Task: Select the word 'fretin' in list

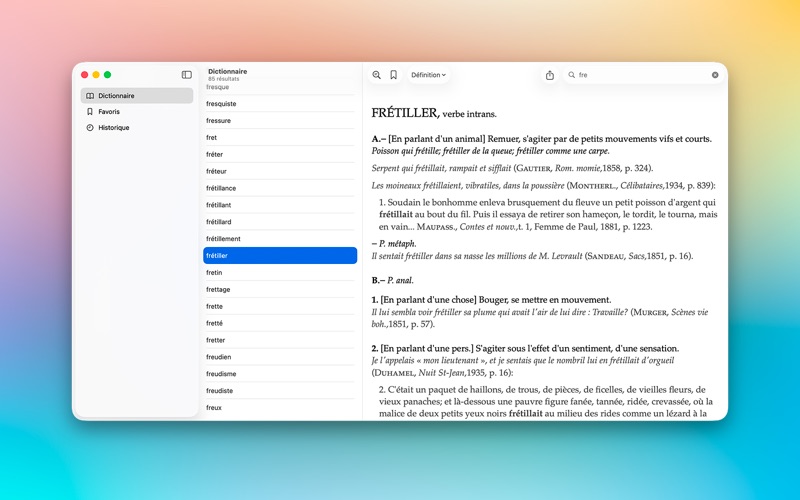Action: (x=280, y=272)
